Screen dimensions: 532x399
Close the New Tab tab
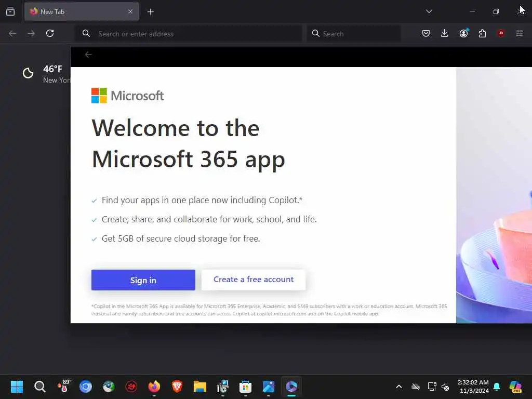coord(130,11)
